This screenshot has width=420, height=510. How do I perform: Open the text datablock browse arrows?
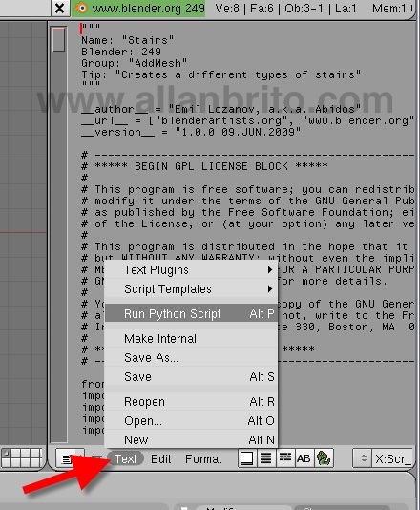point(363,458)
